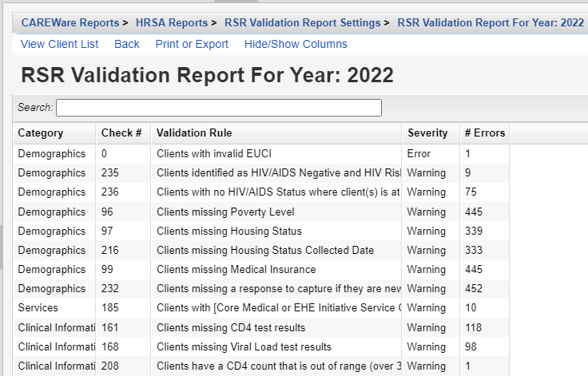Image resolution: width=588 pixels, height=376 pixels.
Task: Sort by the Check # column header
Action: 121,133
